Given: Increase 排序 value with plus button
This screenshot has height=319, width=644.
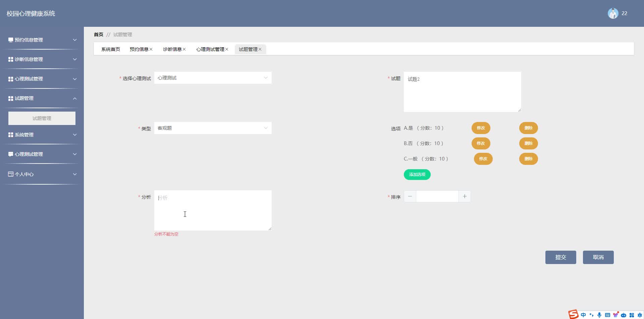Looking at the screenshot, I should [465, 196].
